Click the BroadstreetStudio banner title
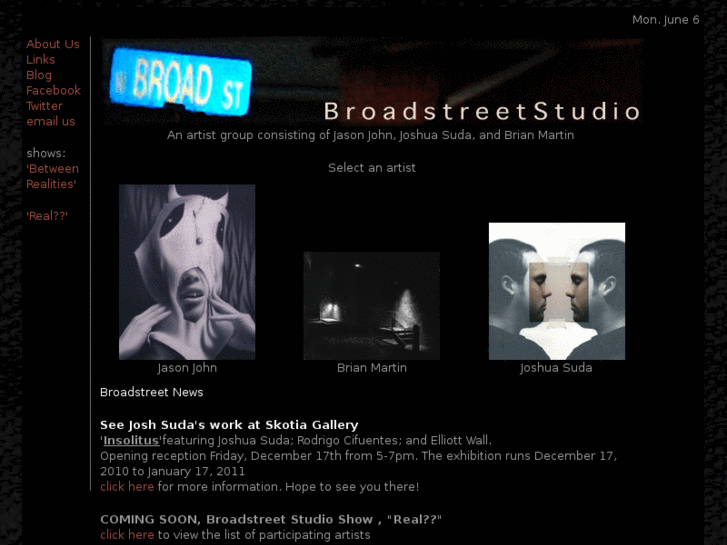This screenshot has width=727, height=545. pos(482,111)
